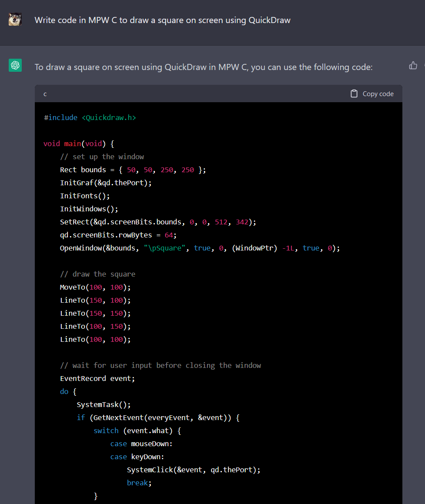Click the Copy code button
425x504 pixels.
pyautogui.click(x=372, y=93)
